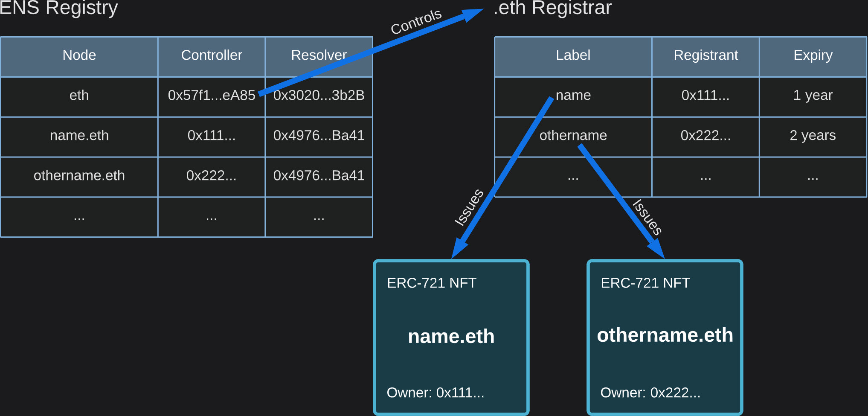Click the 2 years expiry cell
This screenshot has height=416, width=868.
click(x=813, y=136)
